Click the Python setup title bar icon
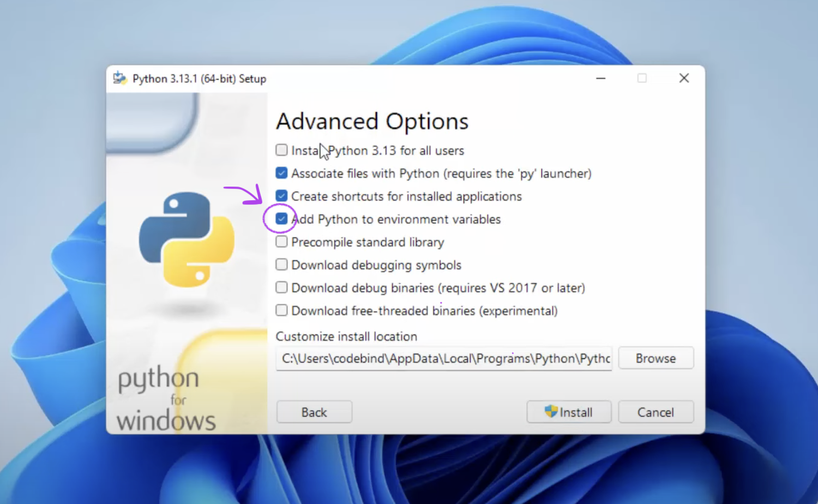This screenshot has width=818, height=504. click(120, 79)
